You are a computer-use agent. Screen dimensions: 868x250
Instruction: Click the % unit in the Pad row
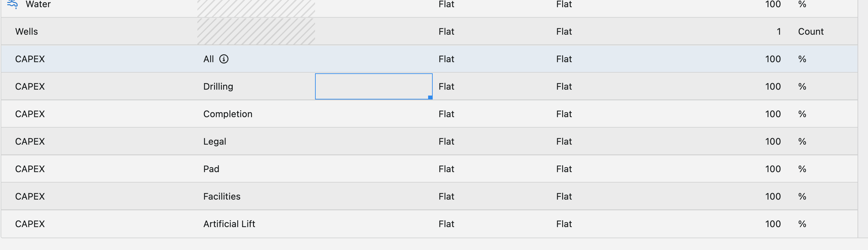[x=802, y=169]
